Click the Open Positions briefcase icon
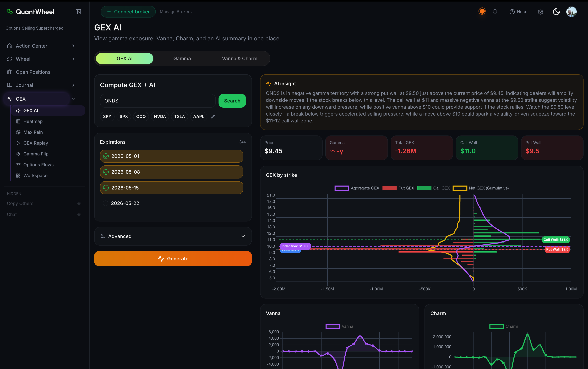588x369 pixels. 10,72
